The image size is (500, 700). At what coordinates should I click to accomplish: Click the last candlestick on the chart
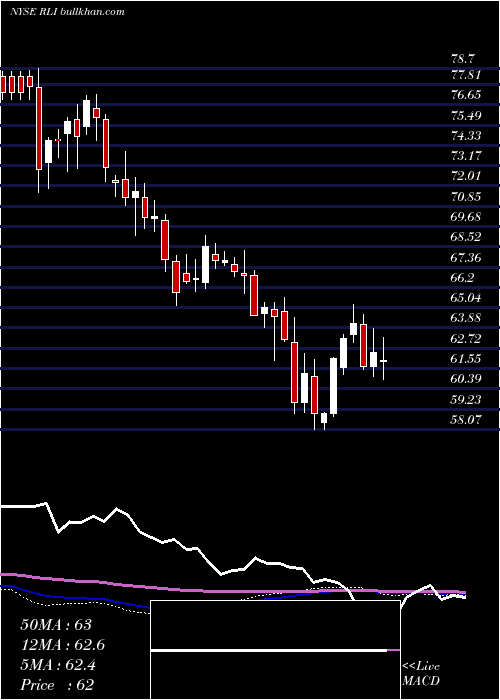(x=383, y=359)
